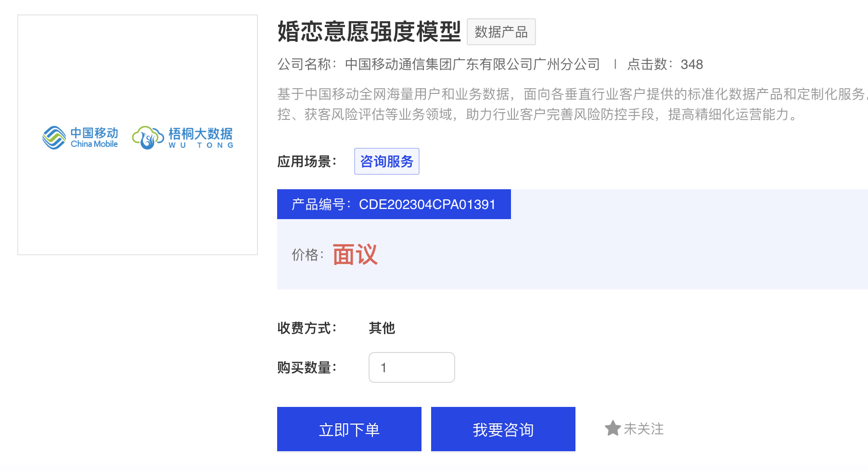The height and width of the screenshot is (470, 868).
Task: Focus the 购买数量 quantity input field
Action: (x=411, y=367)
